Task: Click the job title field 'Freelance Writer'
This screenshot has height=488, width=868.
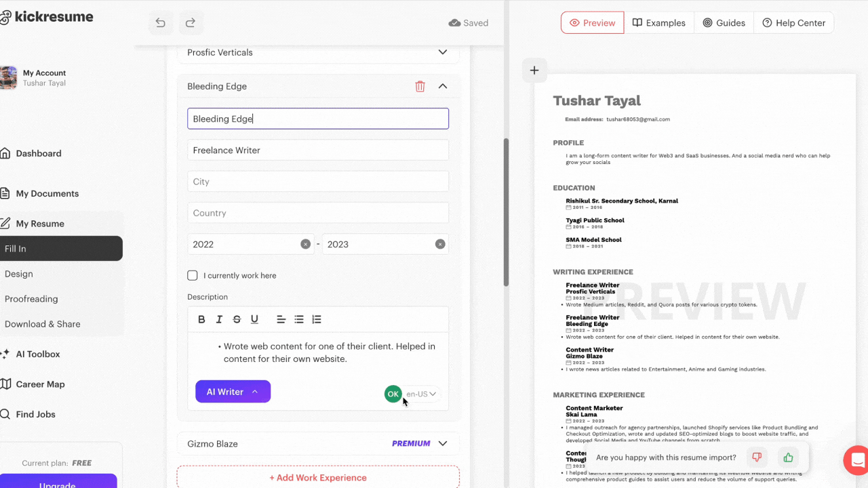Action: click(x=318, y=150)
